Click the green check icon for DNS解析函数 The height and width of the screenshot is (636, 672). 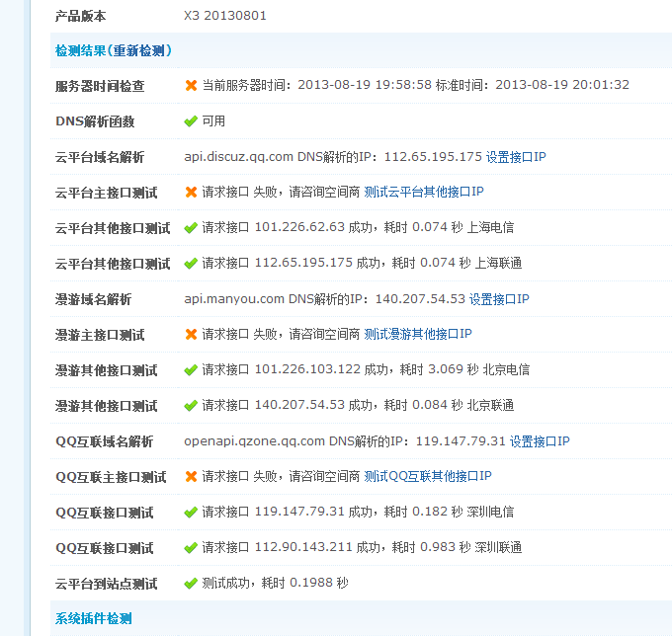pos(191,121)
